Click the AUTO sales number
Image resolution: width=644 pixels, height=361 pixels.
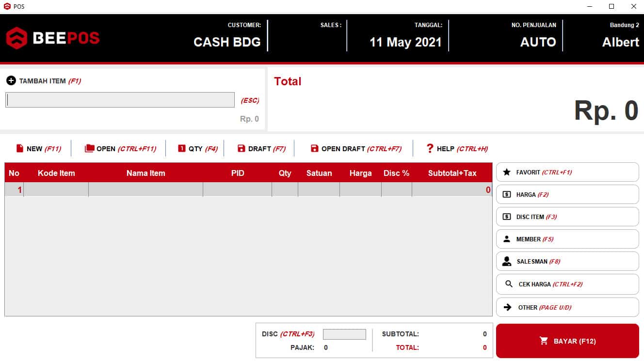[538, 42]
